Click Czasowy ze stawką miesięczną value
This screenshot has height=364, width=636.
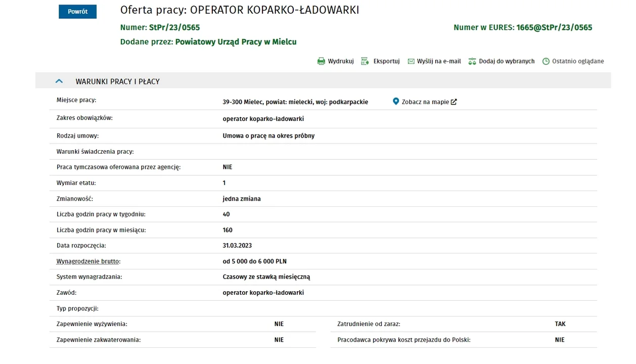click(x=266, y=277)
